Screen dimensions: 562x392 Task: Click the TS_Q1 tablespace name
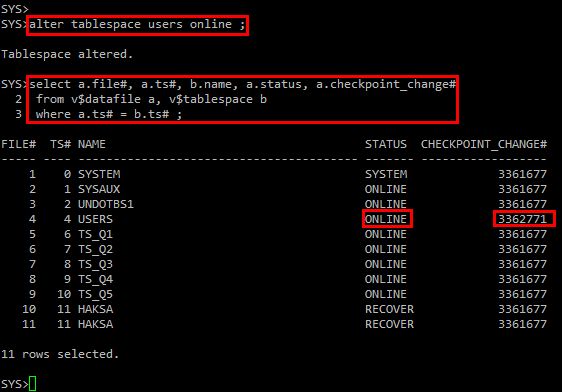(x=95, y=234)
